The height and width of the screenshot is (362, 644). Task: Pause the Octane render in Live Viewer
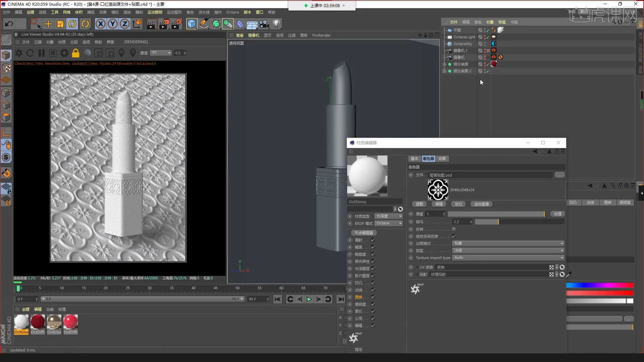[x=41, y=53]
